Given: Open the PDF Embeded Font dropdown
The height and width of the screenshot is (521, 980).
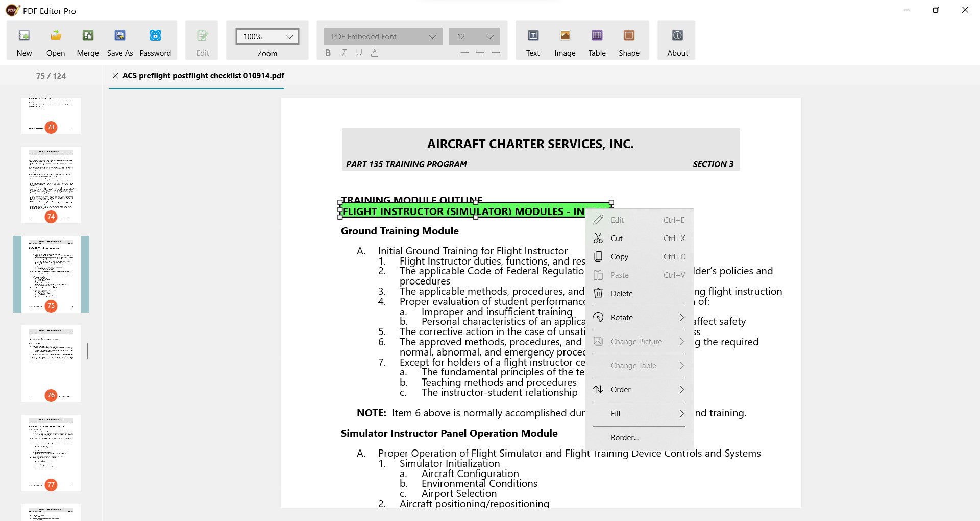Looking at the screenshot, I should [x=383, y=37].
